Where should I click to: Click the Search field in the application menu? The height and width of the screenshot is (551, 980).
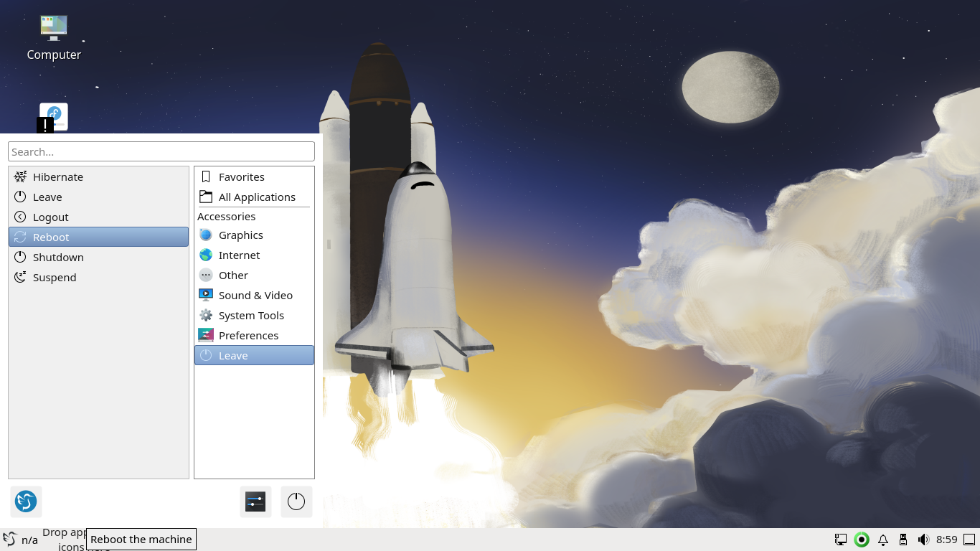tap(161, 151)
